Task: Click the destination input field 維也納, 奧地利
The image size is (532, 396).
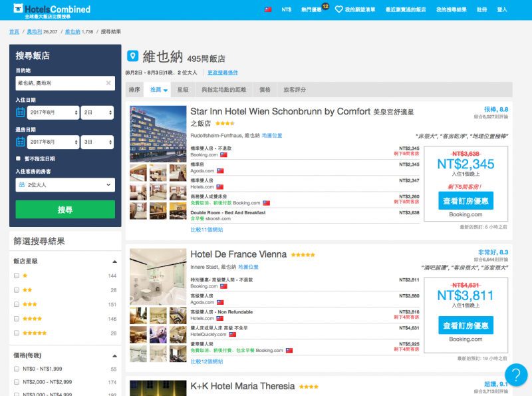Action: (65, 83)
